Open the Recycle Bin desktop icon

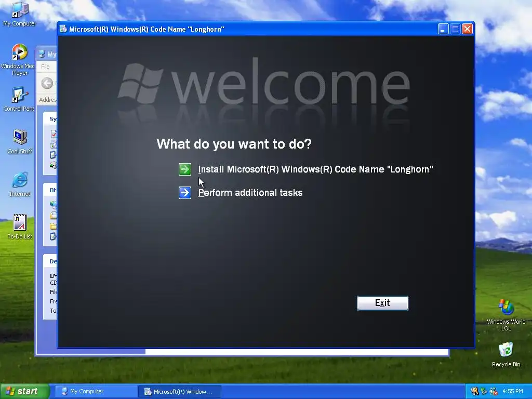(506, 355)
